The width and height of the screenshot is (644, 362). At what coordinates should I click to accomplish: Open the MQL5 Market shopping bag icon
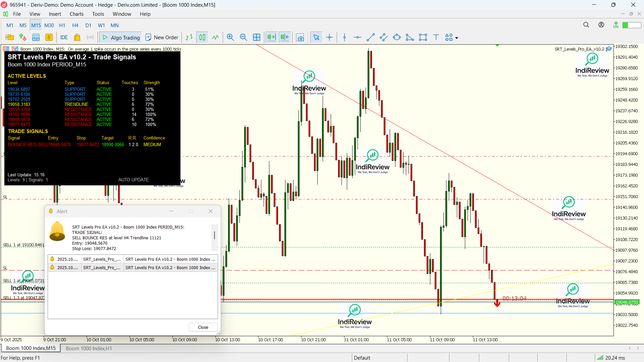coord(77,38)
